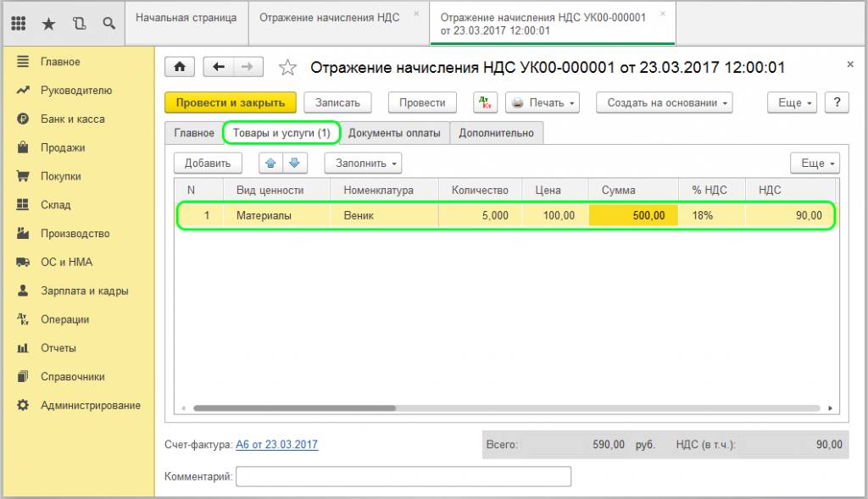This screenshot has height=499, width=868.
Task: Open ОС и НМА section
Action: (x=66, y=263)
